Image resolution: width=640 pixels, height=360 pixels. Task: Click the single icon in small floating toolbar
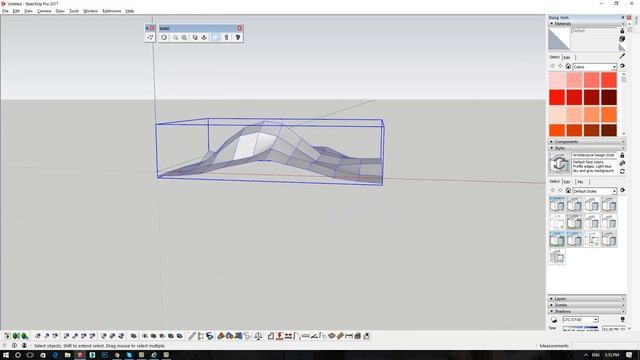(x=150, y=37)
